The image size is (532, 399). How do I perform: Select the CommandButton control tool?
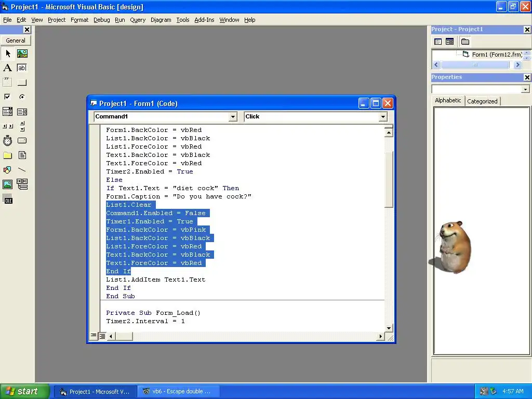pos(22,83)
